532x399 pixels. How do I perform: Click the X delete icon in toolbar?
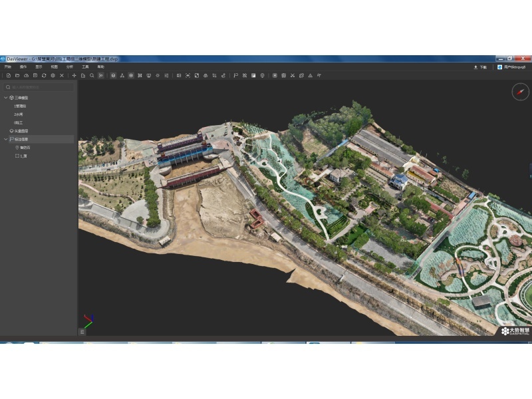[x=62, y=76]
